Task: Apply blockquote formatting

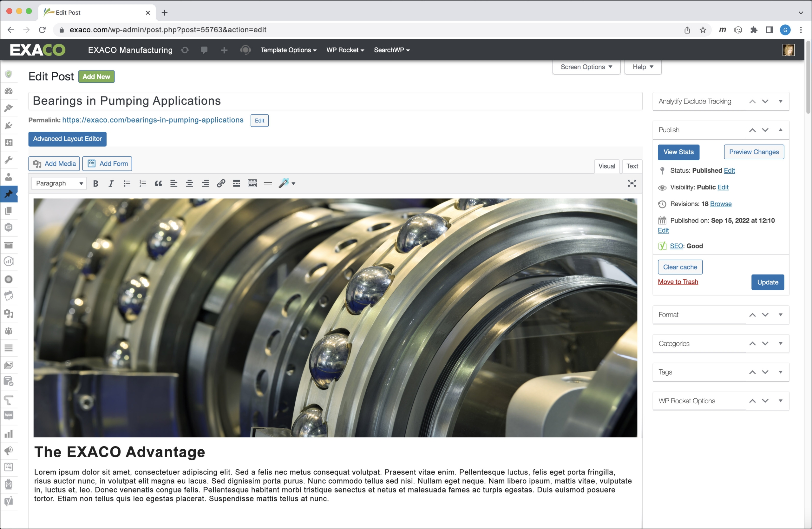Action: 158,184
